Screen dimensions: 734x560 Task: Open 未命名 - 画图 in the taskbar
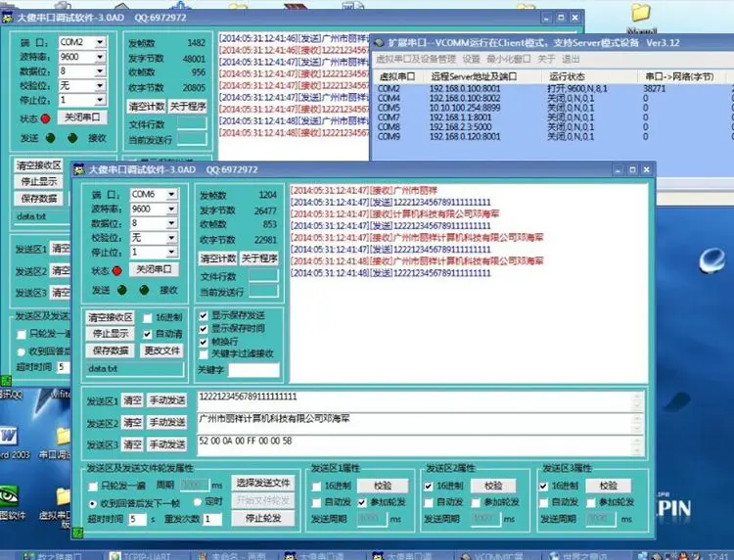(x=233, y=556)
